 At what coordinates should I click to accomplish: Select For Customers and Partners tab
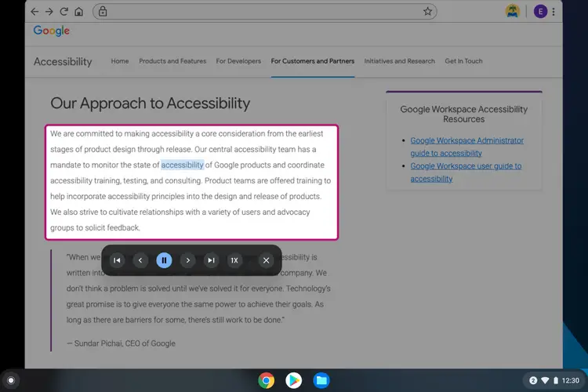click(x=313, y=61)
